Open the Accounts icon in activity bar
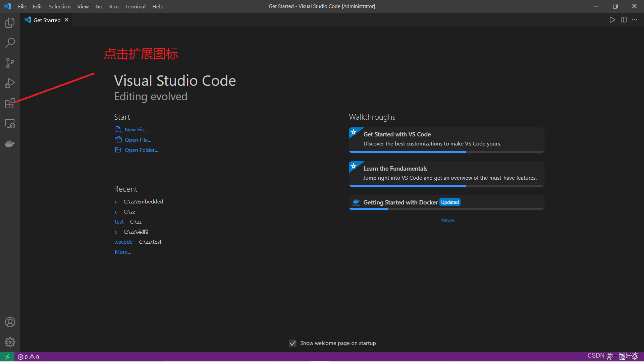 click(x=10, y=322)
